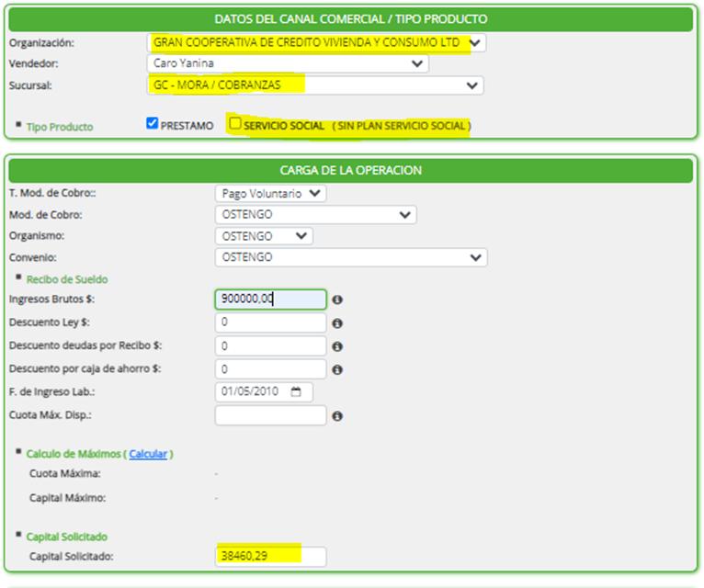Click info icon next to Ingresos Brutos
The image size is (704, 588).
coord(337,300)
